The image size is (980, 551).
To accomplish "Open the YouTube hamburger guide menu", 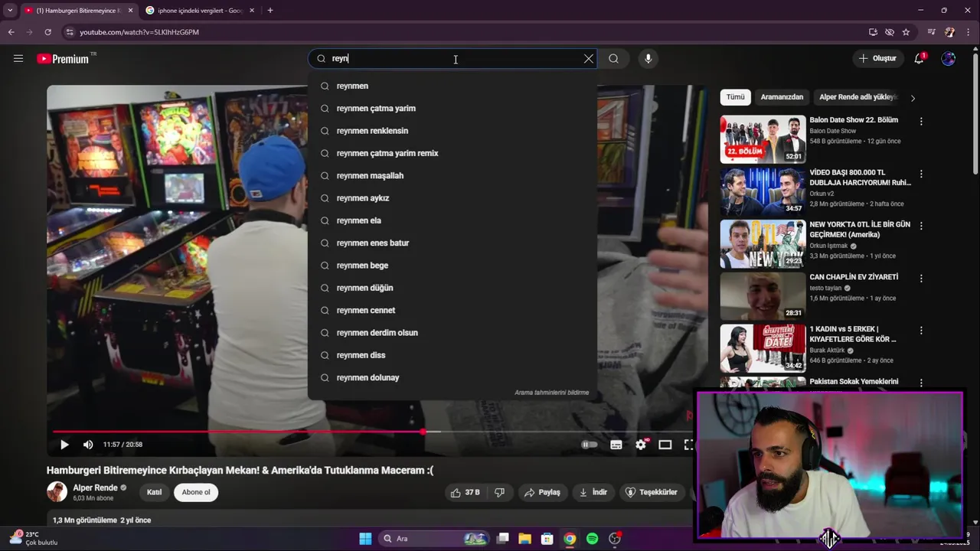I will [18, 58].
